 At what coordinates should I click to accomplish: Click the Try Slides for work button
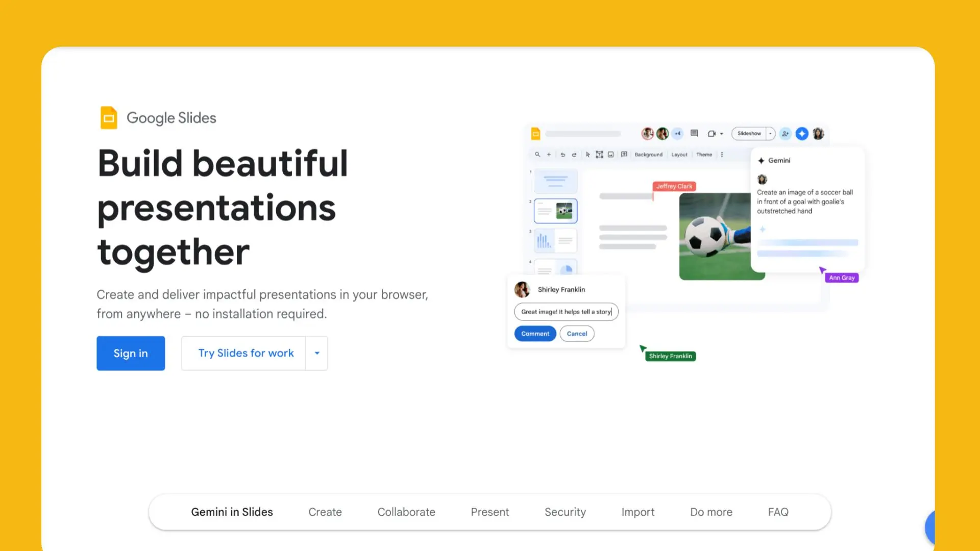click(x=246, y=353)
